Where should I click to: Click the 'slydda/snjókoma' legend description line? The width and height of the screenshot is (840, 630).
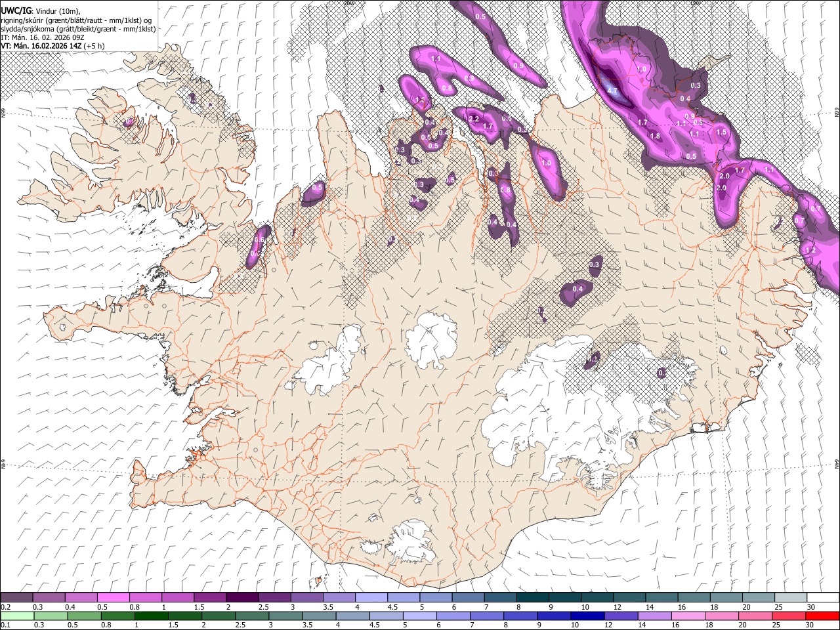78,29
